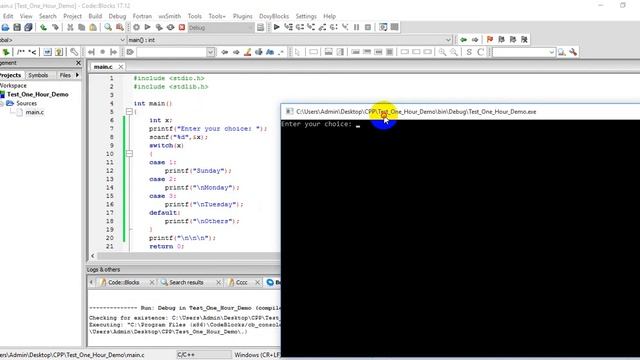The width and height of the screenshot is (640, 360).
Task: Toggle the C option button in the toolbar
Action: 480,52
